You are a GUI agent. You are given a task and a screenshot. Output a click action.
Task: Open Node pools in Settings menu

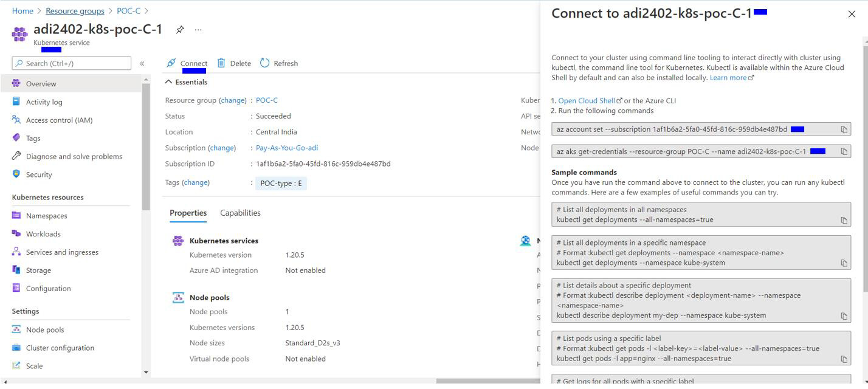click(45, 329)
